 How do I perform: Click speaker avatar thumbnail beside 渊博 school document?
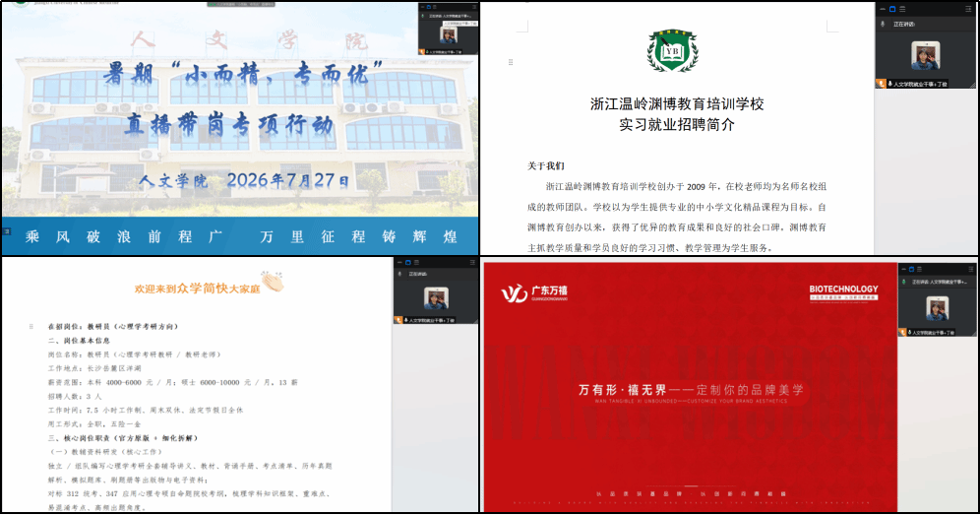click(926, 56)
